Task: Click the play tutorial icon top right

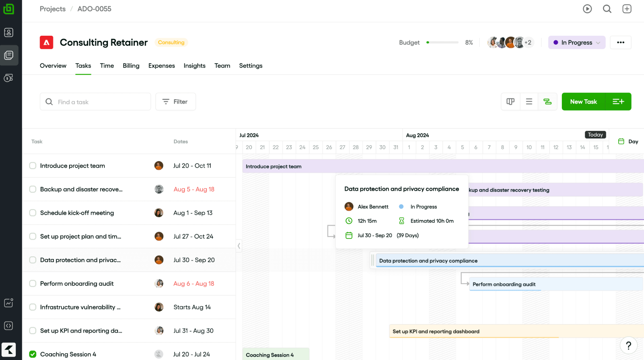Action: pos(587,9)
